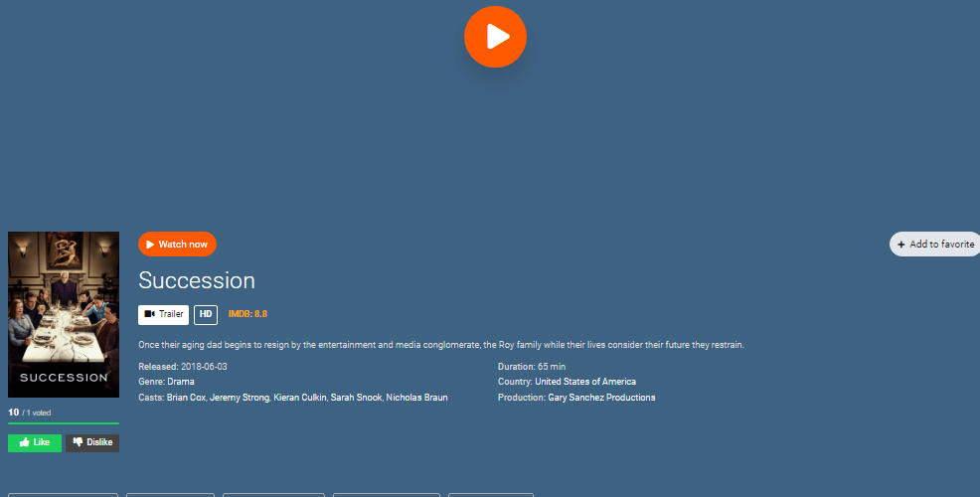Open the Trailer video button
The image size is (980, 497).
163,314
